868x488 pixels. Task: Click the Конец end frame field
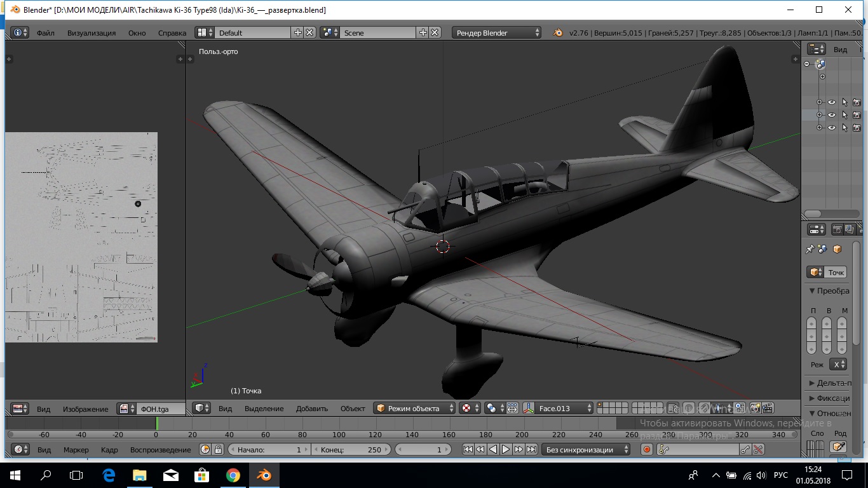[x=351, y=449]
